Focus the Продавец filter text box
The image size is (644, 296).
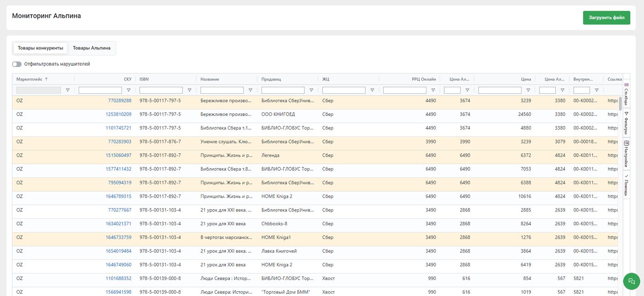pyautogui.click(x=283, y=91)
